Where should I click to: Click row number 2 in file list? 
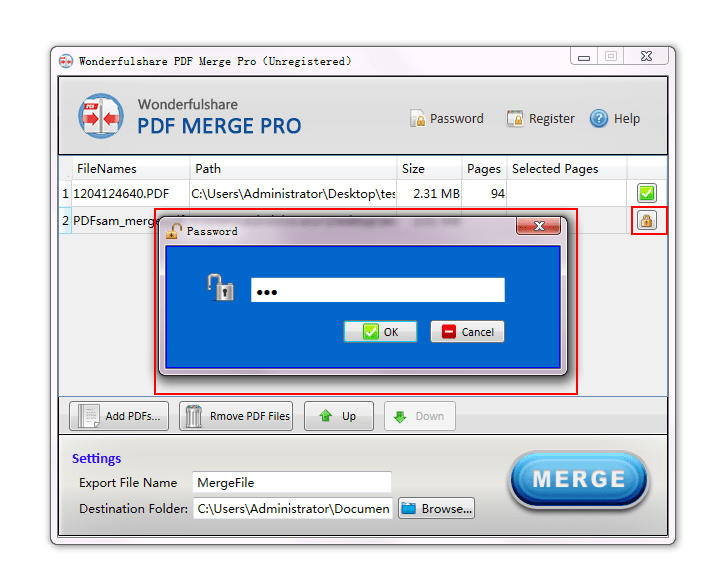click(66, 221)
